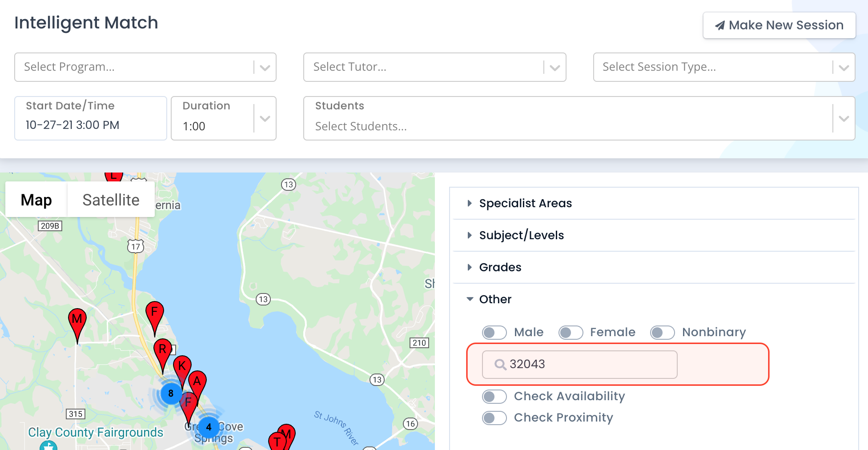Collapse the Other section

pos(654,299)
